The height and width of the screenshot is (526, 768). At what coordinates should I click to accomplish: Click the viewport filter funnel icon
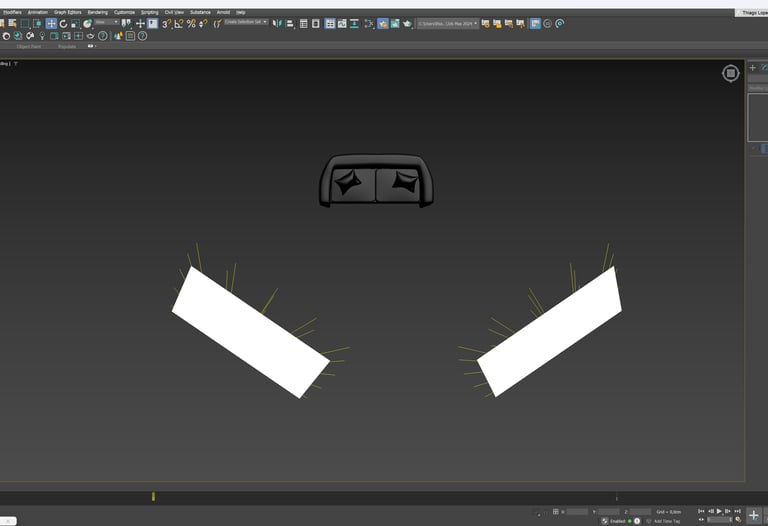click(16, 64)
